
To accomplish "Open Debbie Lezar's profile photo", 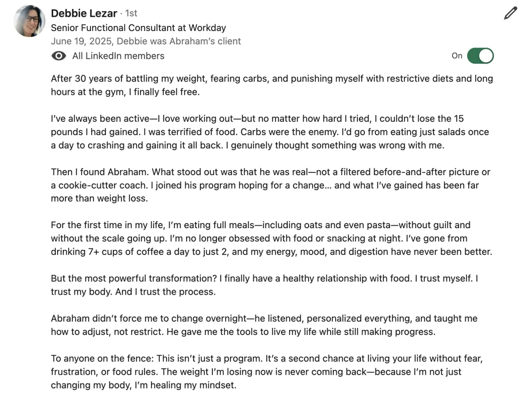I will pyautogui.click(x=29, y=21).
